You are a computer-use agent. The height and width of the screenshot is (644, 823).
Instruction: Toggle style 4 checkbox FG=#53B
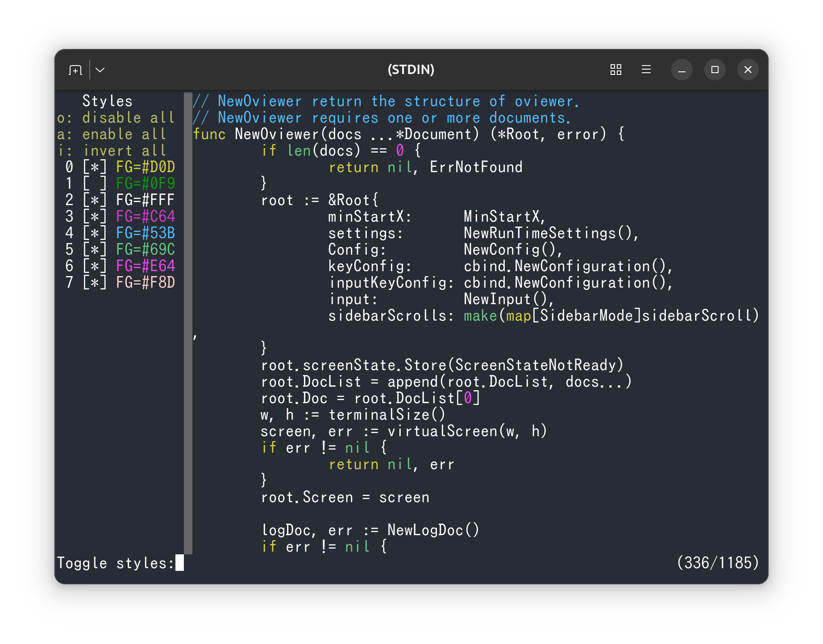tap(95, 233)
